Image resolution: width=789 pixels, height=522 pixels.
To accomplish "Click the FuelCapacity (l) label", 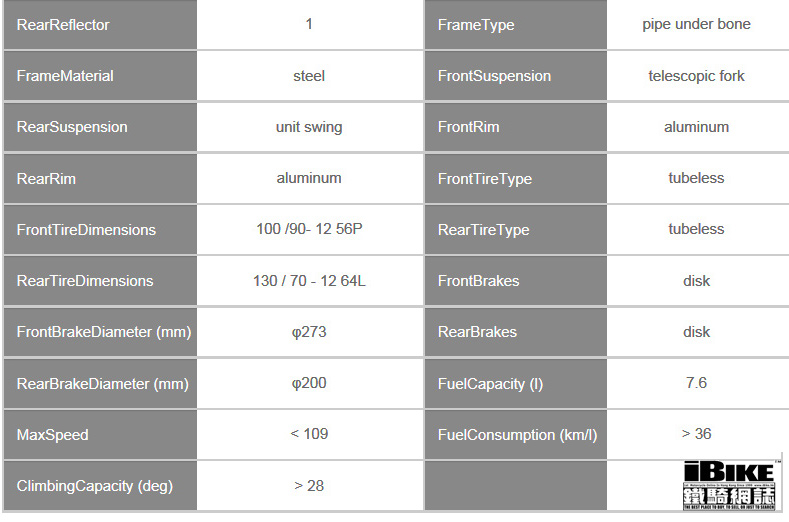I will pyautogui.click(x=490, y=384).
